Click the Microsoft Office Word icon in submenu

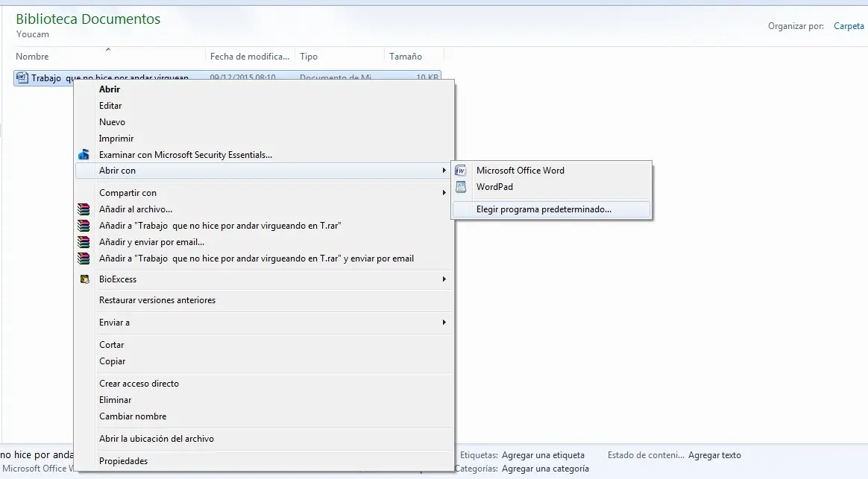tap(461, 171)
